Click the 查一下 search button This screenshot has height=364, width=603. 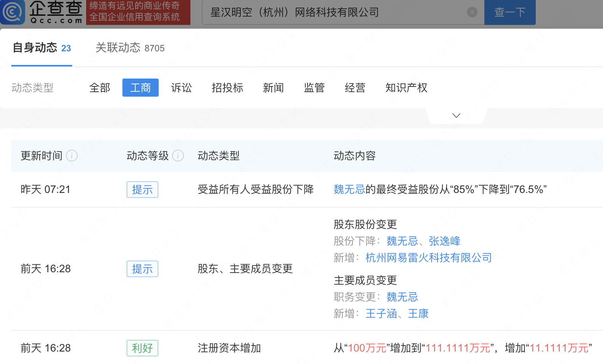(510, 12)
